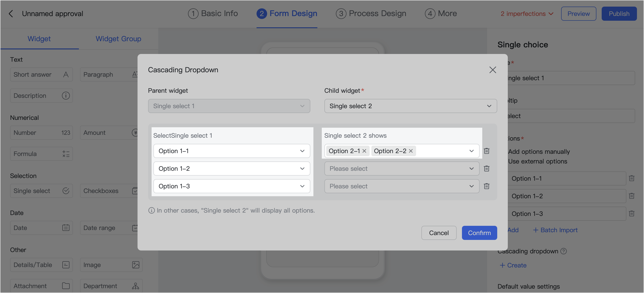Viewport: 644px width, 293px height.
Task: Select Use external options
Action: (x=538, y=161)
